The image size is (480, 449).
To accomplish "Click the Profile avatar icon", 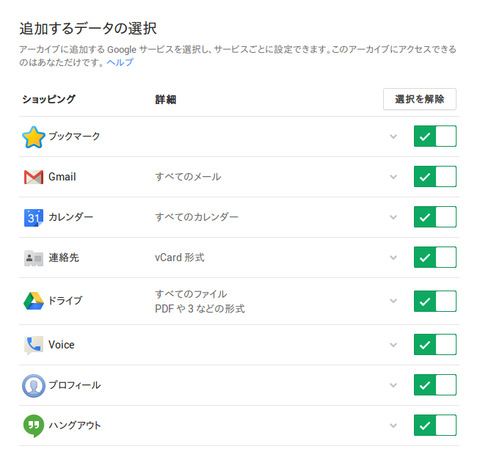I will [33, 386].
